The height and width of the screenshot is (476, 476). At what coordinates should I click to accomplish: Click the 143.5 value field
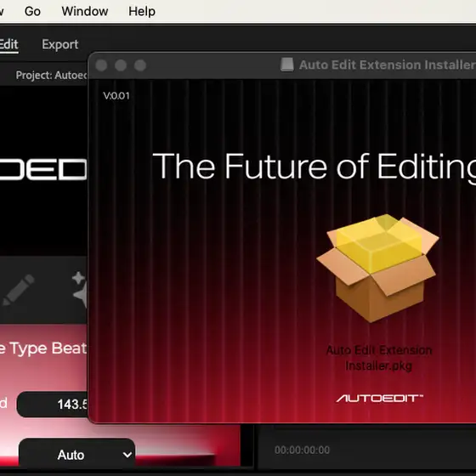[52, 405]
